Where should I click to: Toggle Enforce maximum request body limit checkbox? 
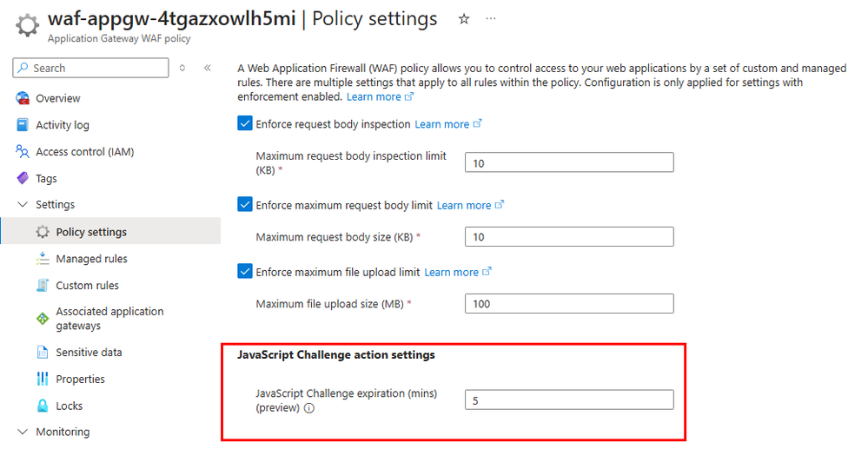(245, 205)
